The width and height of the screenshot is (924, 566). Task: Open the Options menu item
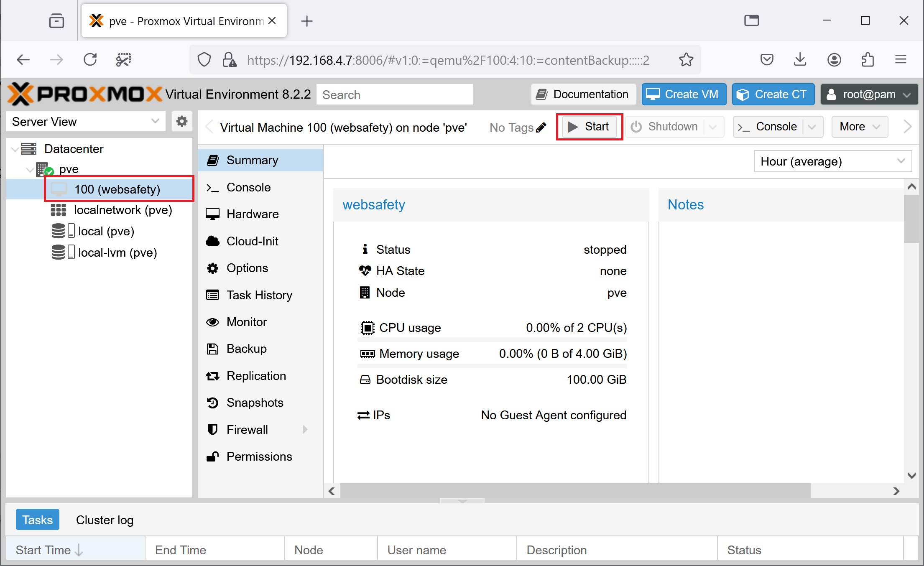(x=260, y=268)
